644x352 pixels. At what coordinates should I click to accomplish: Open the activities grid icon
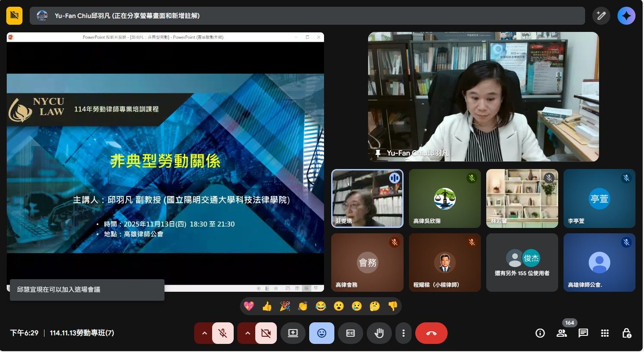604,333
